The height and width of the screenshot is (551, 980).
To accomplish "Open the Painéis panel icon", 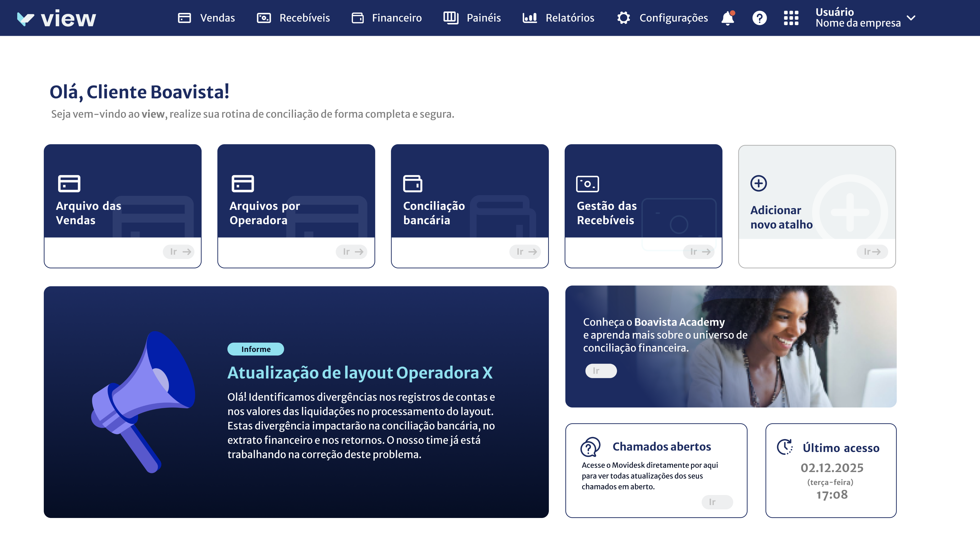I will [x=451, y=18].
